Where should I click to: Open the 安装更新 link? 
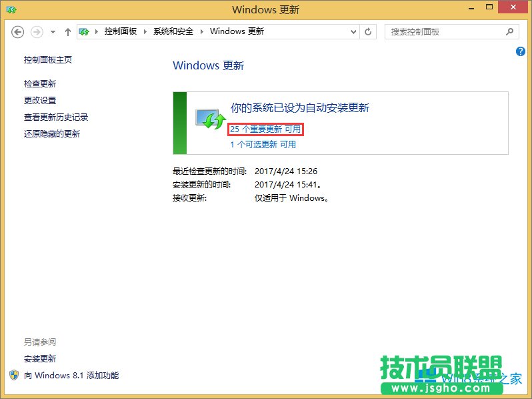40,358
